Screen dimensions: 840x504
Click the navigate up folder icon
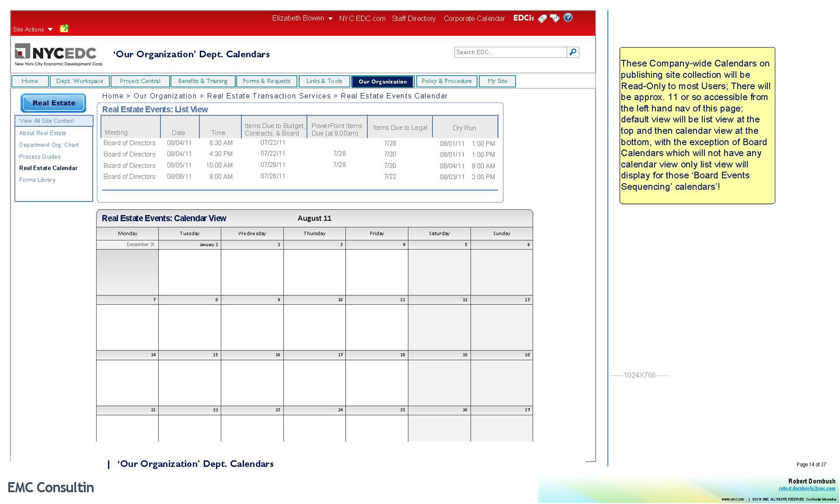click(x=64, y=28)
